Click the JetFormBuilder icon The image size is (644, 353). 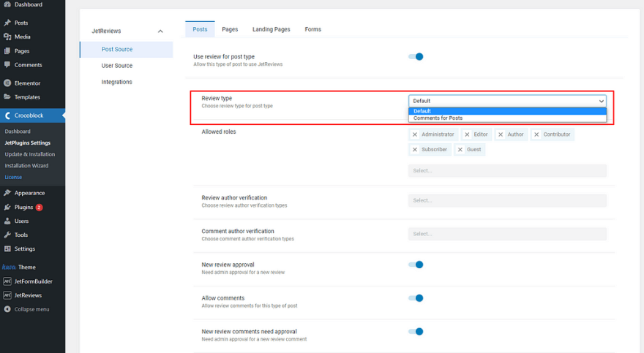[x=7, y=281]
